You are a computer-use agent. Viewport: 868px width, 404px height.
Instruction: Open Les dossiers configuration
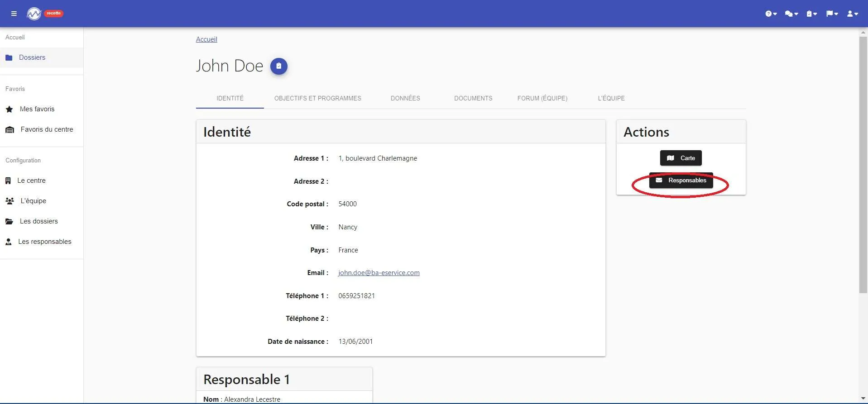click(x=42, y=222)
